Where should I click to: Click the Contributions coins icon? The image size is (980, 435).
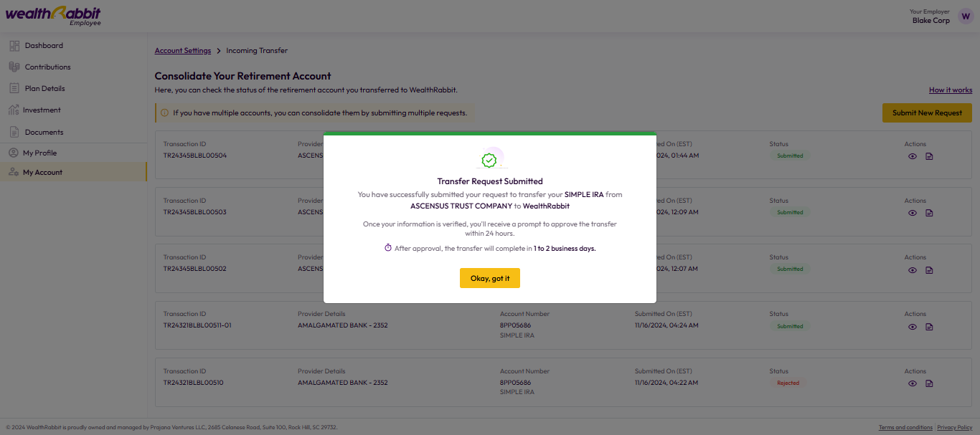tap(14, 67)
